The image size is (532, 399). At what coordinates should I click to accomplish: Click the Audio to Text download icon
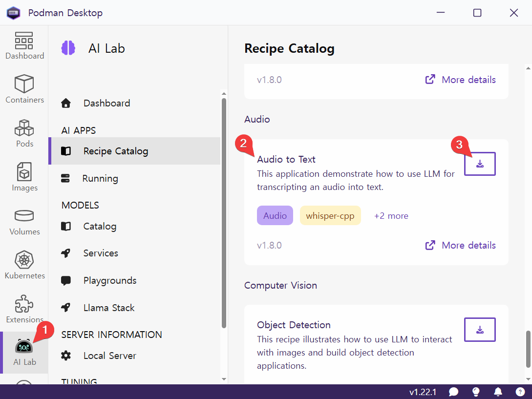coord(479,164)
